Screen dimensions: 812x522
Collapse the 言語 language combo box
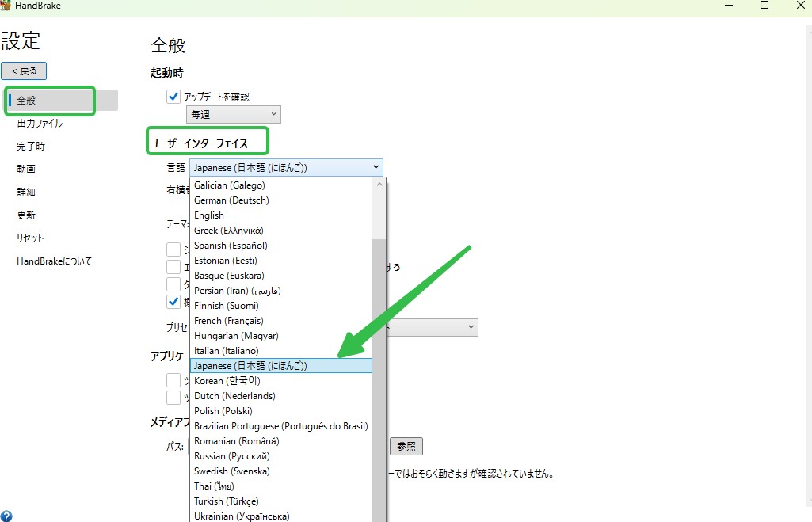(x=286, y=168)
